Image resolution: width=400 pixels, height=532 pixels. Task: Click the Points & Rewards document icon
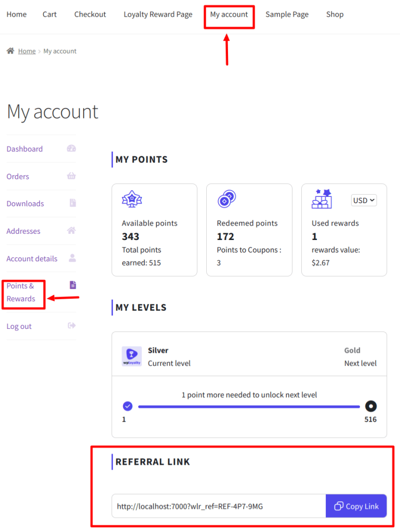(x=73, y=285)
